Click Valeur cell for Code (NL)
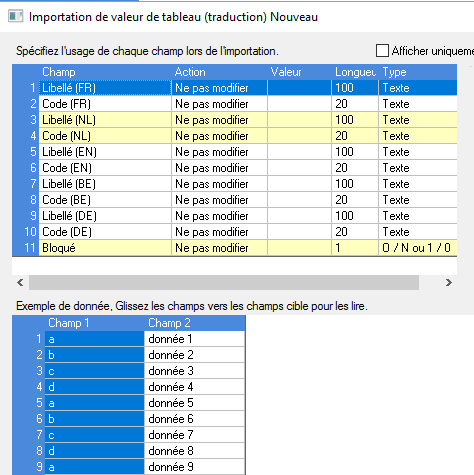Screen dimensions: 474x475 299,136
